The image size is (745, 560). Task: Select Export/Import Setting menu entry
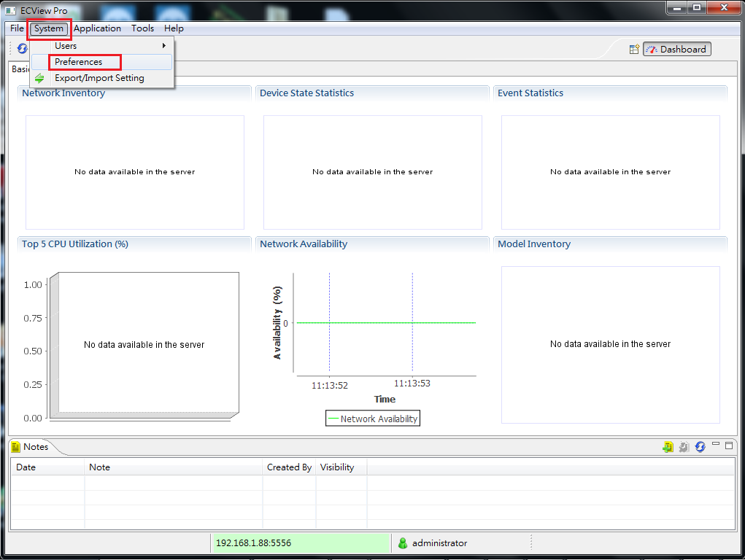(x=101, y=78)
